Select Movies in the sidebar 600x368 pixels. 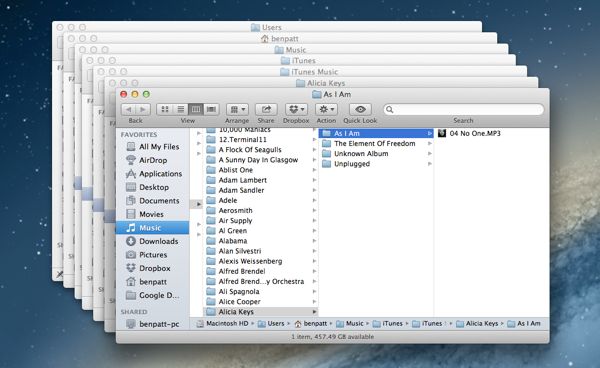[152, 214]
